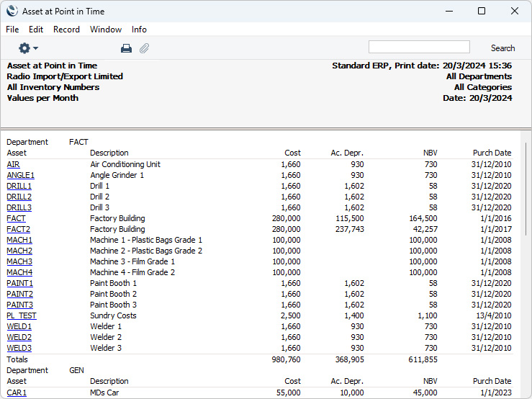
Task: Click CAR1 cost value 55,000
Action: point(289,393)
